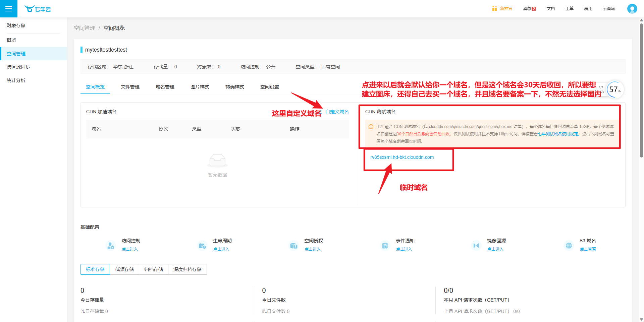The image size is (644, 322).
Task: Switch to the 图片样式 tab
Action: click(200, 87)
